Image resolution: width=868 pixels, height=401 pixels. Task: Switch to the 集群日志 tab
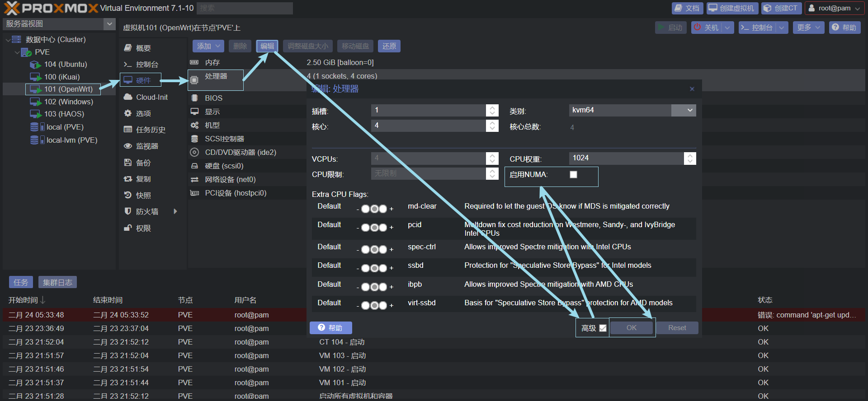(57, 282)
